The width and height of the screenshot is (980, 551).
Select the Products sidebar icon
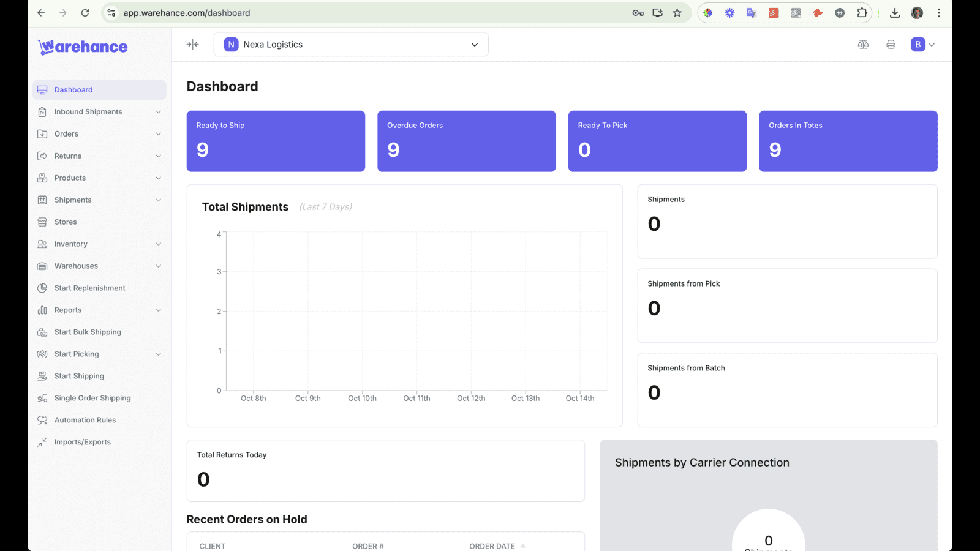tap(42, 178)
